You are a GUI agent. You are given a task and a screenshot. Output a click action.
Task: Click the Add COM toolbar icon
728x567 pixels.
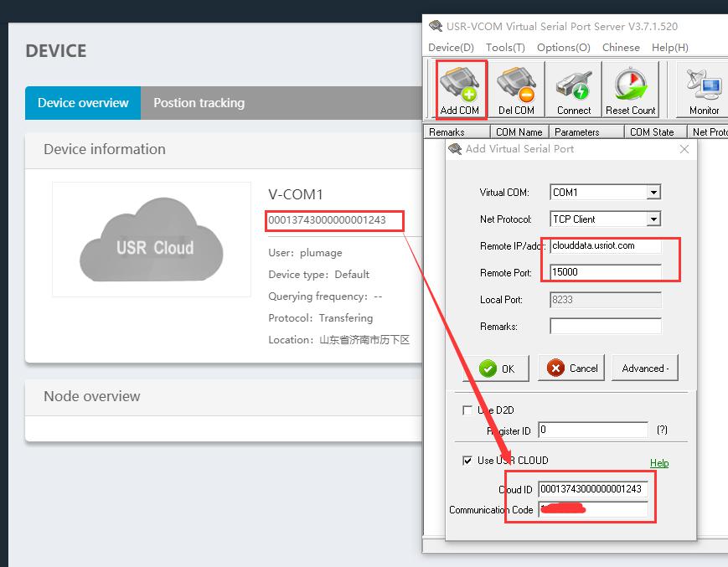point(460,91)
